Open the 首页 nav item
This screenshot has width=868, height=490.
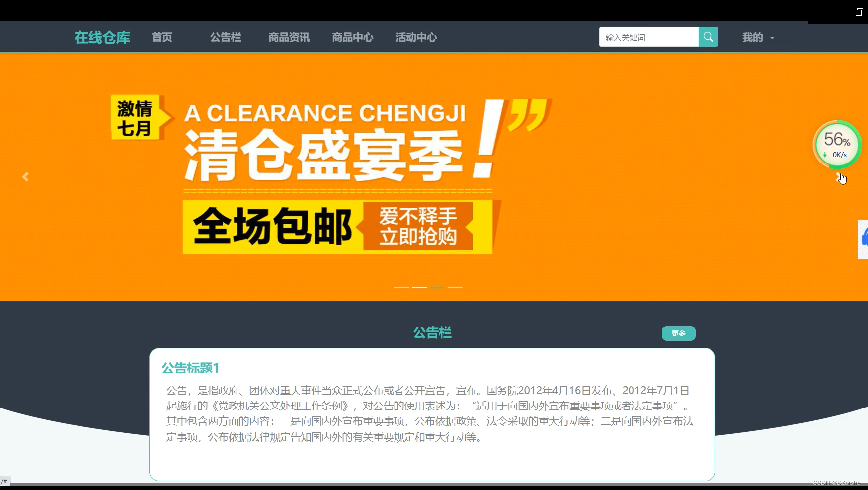point(162,37)
